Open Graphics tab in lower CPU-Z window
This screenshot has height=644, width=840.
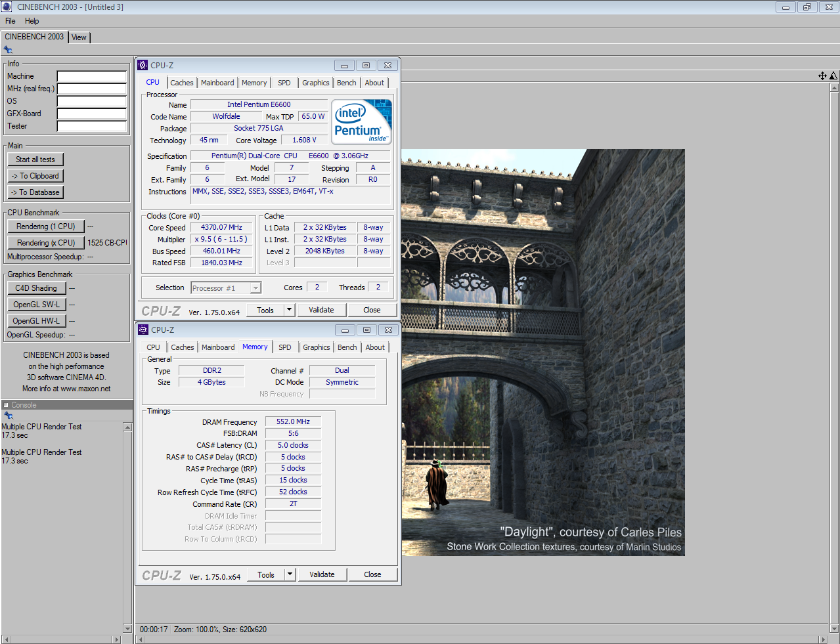coord(317,347)
